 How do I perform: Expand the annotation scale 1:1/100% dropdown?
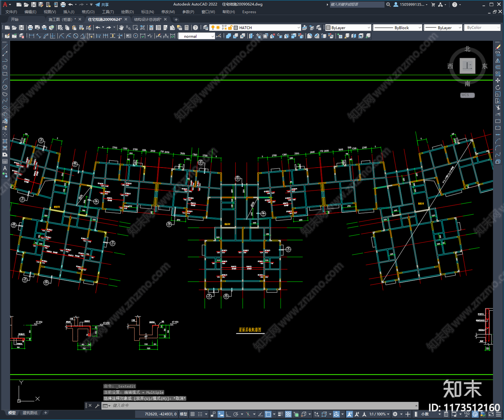pyautogui.click(x=380, y=414)
